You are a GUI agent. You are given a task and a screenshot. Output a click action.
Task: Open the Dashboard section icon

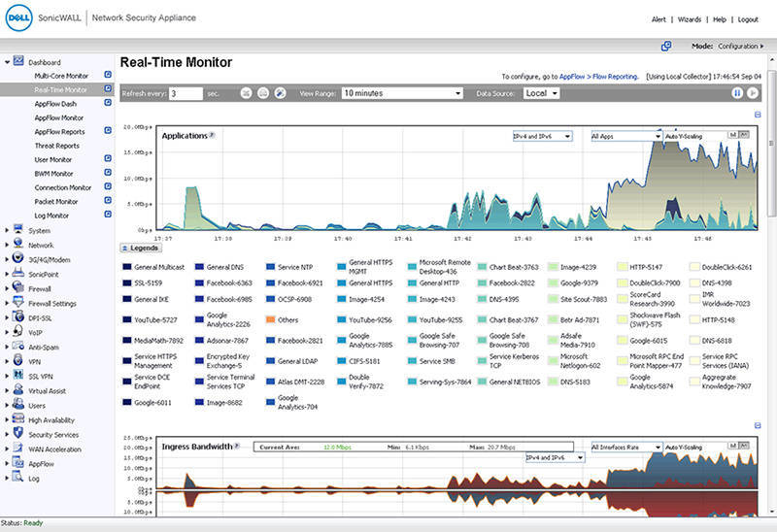point(18,61)
